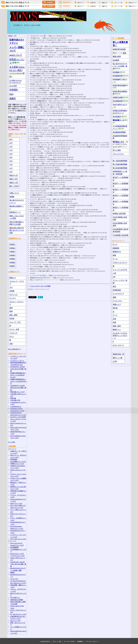Open 操作ガイド in the lower toolbar row
Screen dimensions: 138x644
[79, 6]
